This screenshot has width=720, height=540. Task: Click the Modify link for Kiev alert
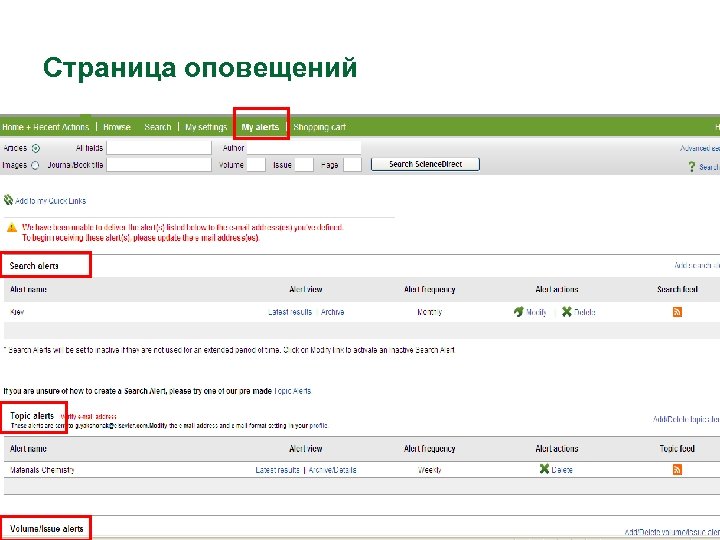click(x=536, y=313)
